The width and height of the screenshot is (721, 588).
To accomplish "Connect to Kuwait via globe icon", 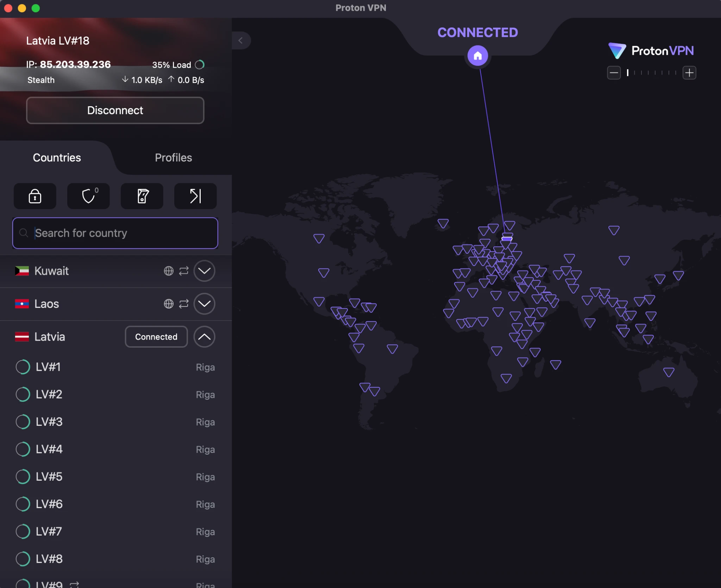I will [168, 271].
